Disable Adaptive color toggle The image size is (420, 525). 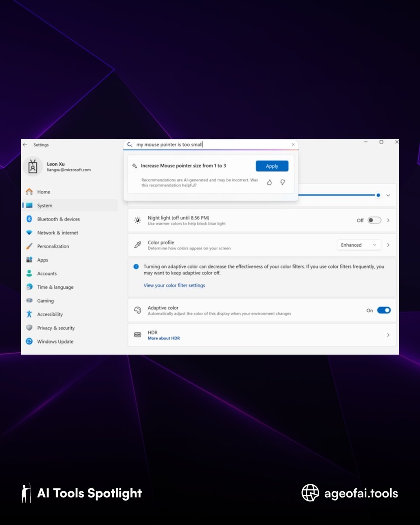point(384,310)
